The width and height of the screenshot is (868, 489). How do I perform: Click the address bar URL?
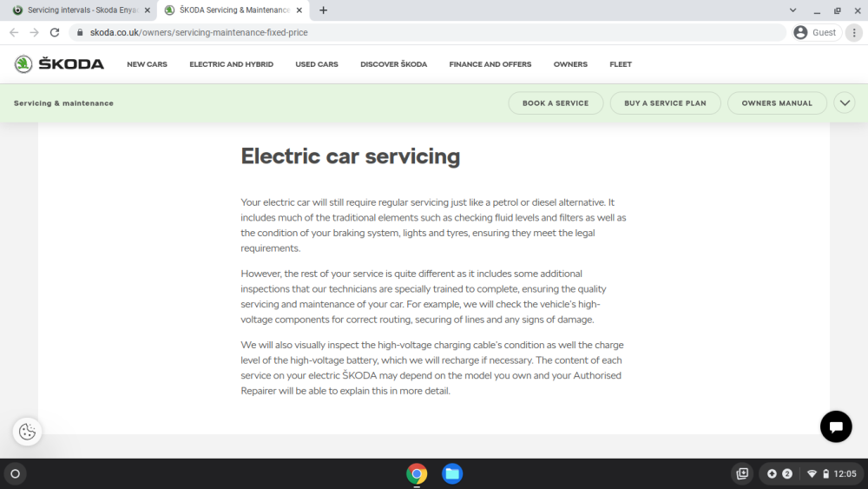coord(199,33)
